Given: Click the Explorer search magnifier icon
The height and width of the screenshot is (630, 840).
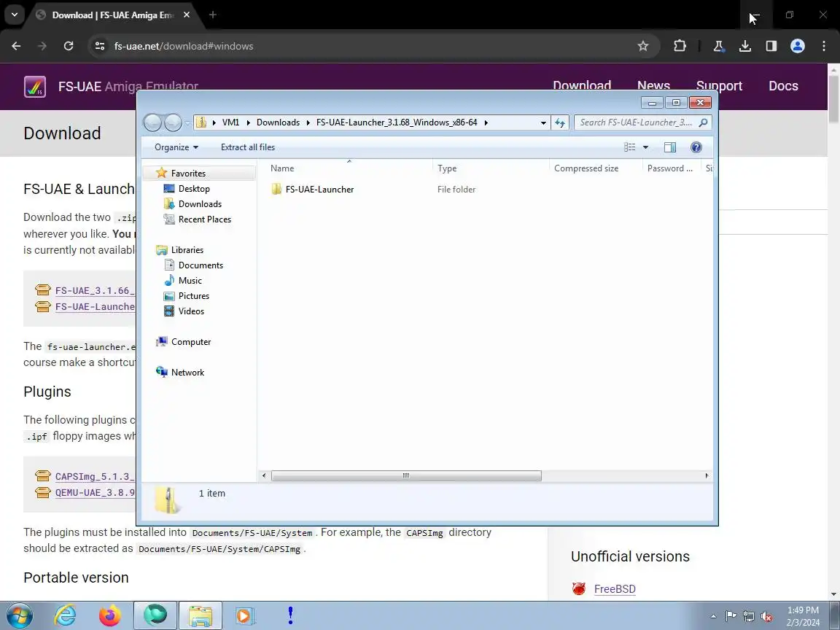Looking at the screenshot, I should (x=704, y=122).
